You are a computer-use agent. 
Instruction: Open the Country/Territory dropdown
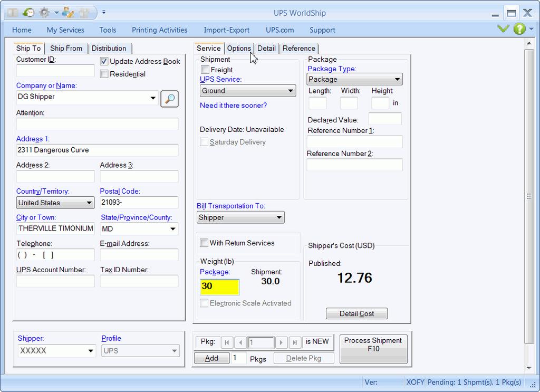tap(55, 203)
